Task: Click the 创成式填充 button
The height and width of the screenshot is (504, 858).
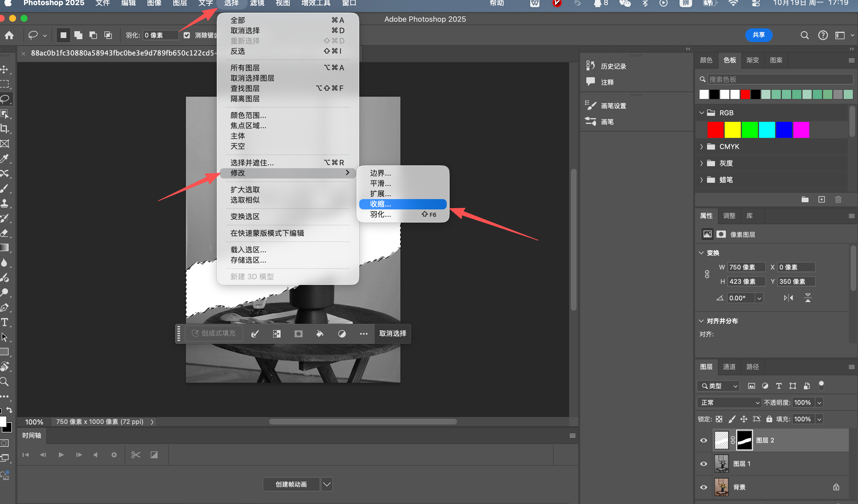Action: point(214,333)
